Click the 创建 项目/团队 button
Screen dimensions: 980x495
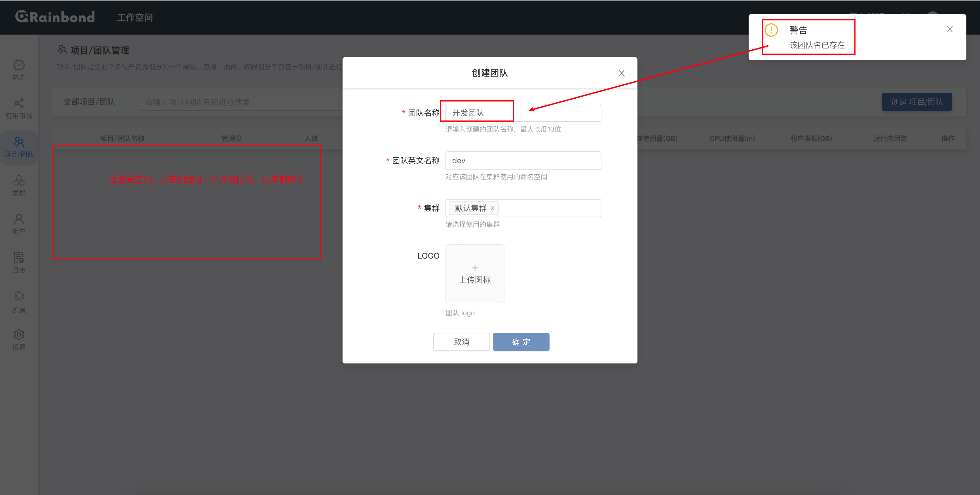tap(916, 102)
